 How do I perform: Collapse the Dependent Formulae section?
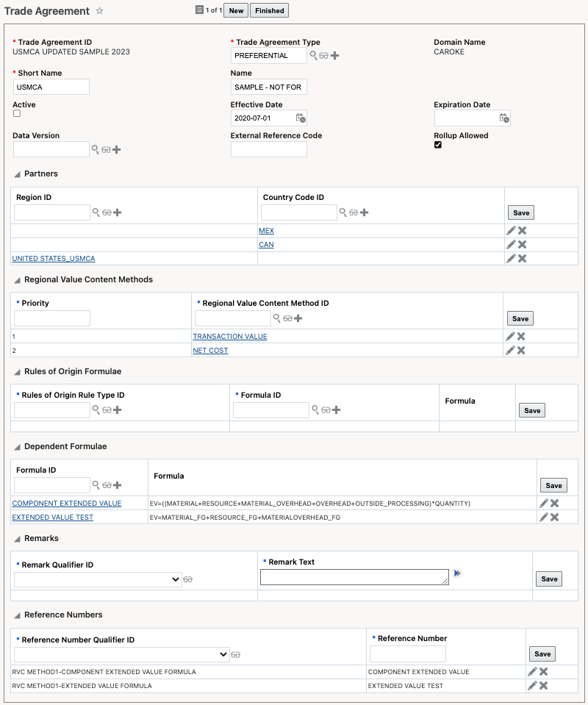pos(18,447)
